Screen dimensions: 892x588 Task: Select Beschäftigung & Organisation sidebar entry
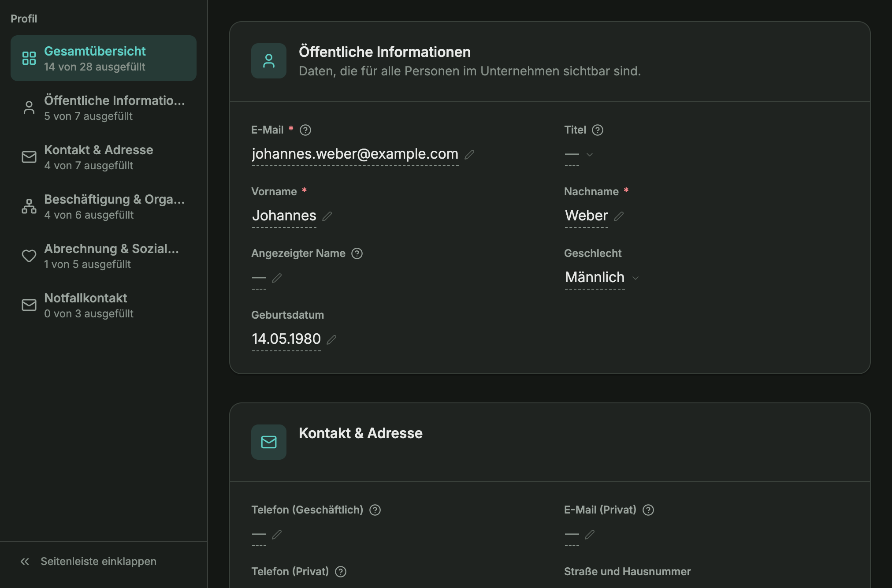click(x=104, y=206)
